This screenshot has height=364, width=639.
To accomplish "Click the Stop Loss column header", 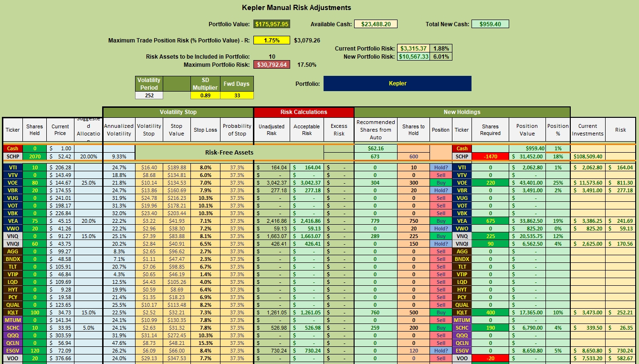I will pyautogui.click(x=205, y=130).
